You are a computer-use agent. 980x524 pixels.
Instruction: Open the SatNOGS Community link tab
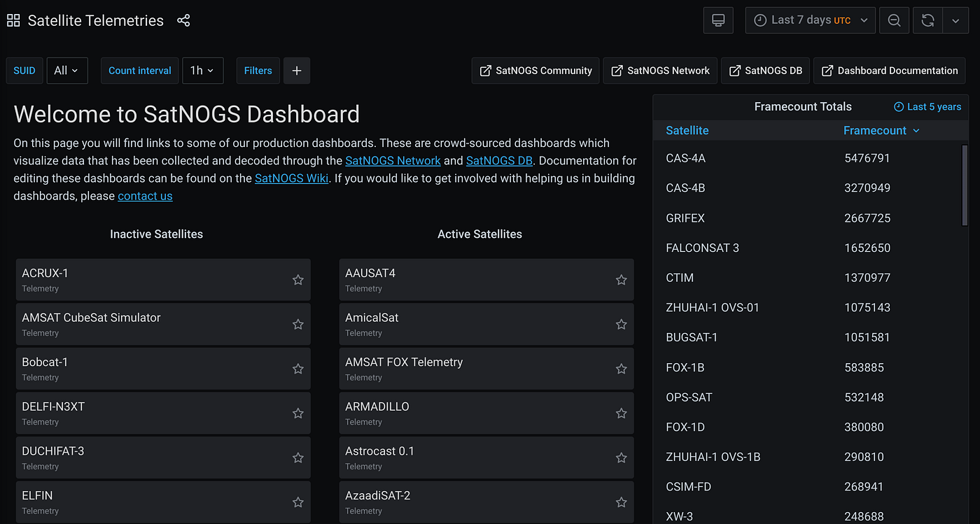click(x=535, y=71)
